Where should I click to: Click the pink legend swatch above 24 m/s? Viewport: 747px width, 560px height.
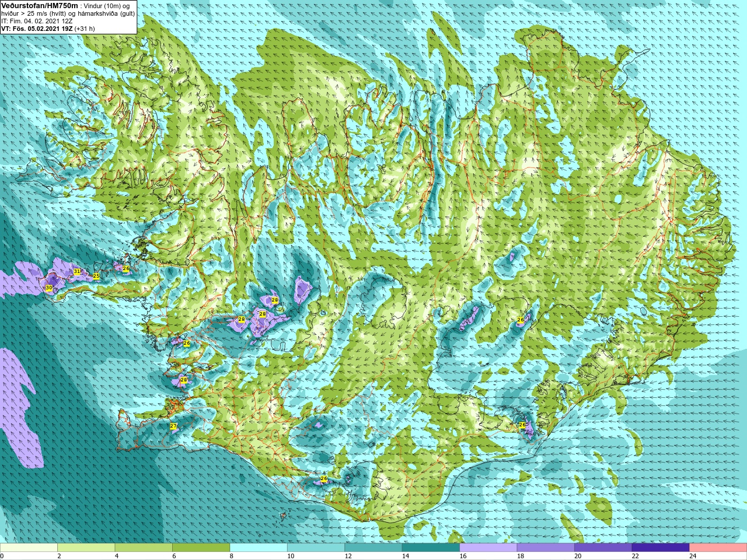[718, 548]
